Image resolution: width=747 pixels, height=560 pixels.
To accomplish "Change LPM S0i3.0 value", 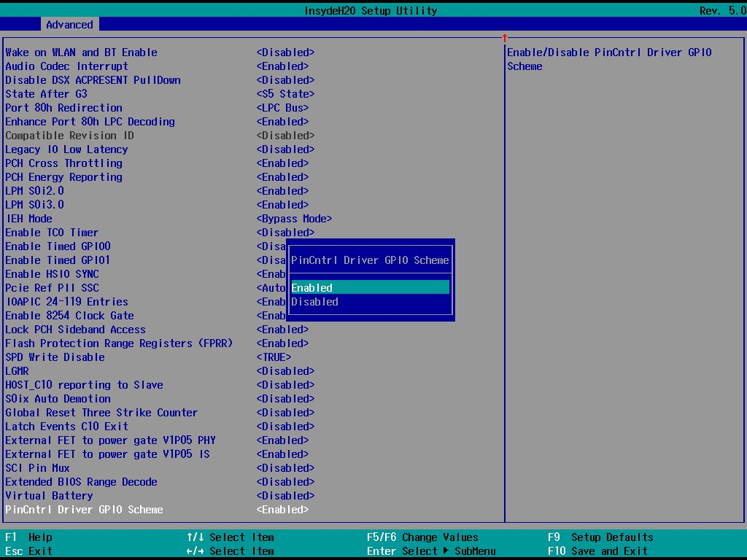I will pos(282,204).
